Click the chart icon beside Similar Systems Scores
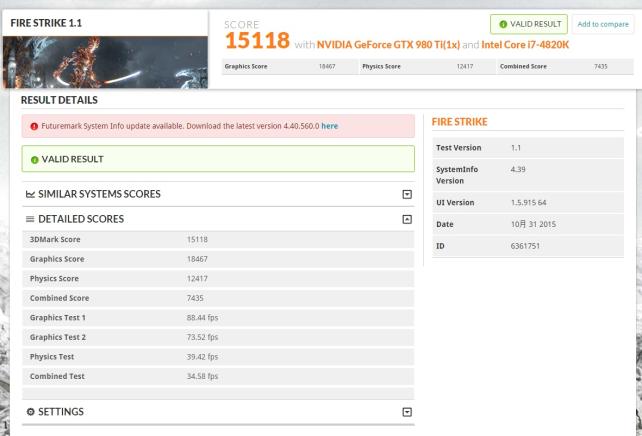Viewport: 642px width, 436px height. pos(30,194)
